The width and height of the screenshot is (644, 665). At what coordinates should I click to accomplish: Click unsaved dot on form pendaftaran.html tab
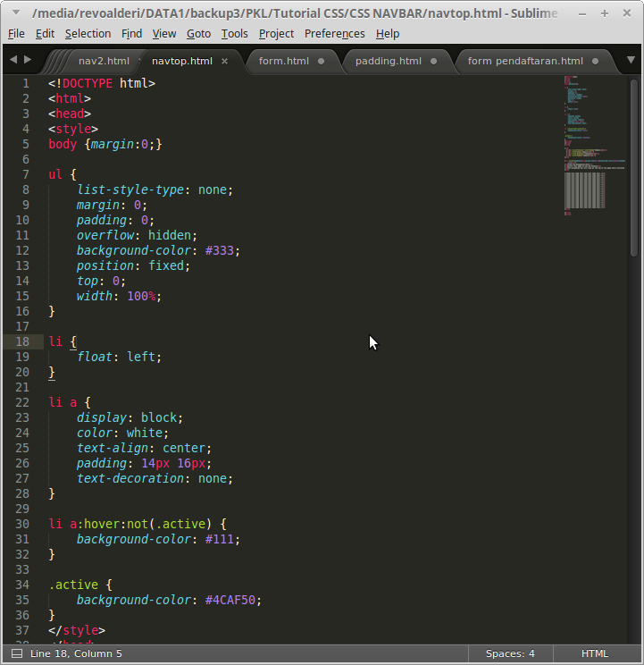(x=595, y=61)
